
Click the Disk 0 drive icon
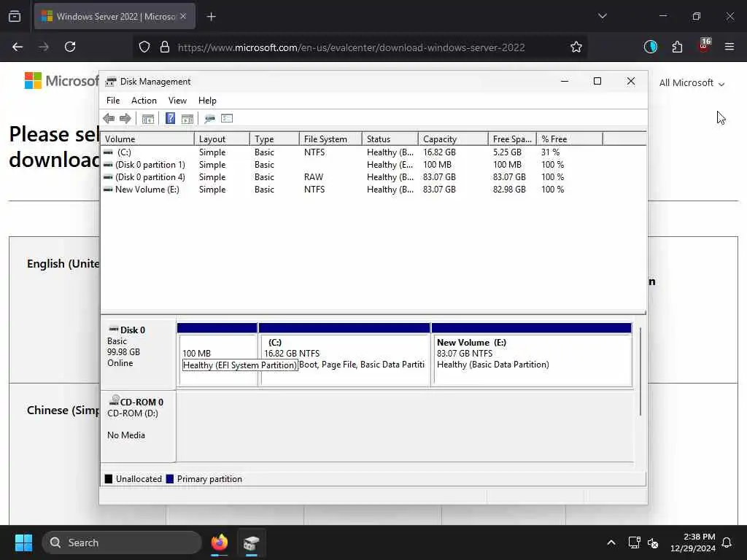pos(113,329)
